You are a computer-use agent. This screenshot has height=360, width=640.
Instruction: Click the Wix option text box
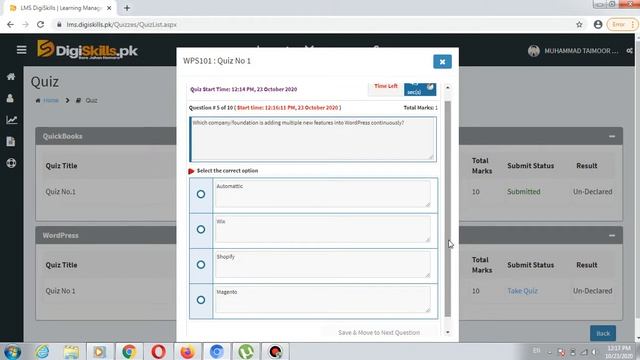coord(323,229)
